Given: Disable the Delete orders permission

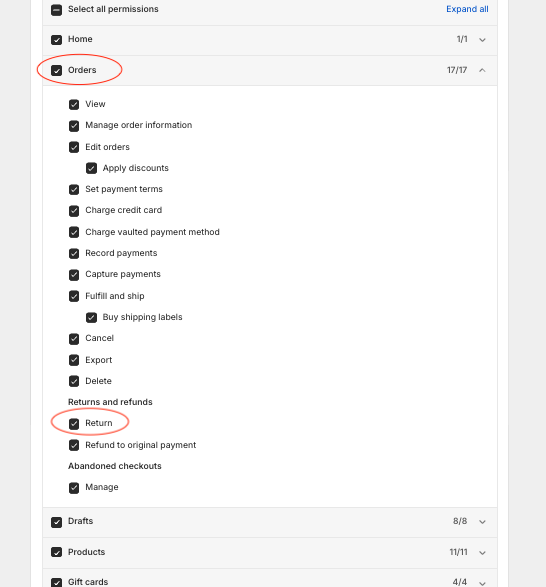Looking at the screenshot, I should pyautogui.click(x=74, y=381).
